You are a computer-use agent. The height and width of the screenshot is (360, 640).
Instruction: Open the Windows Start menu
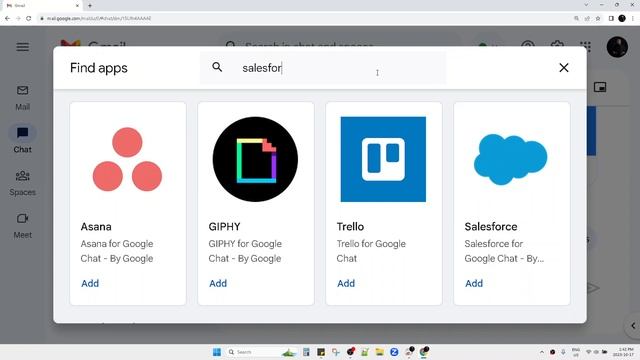217,352
